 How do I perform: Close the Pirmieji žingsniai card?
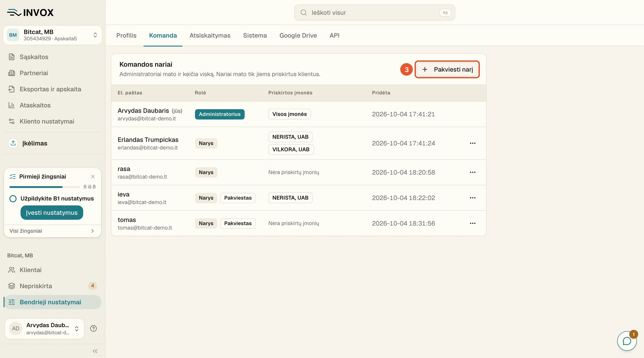click(x=93, y=177)
